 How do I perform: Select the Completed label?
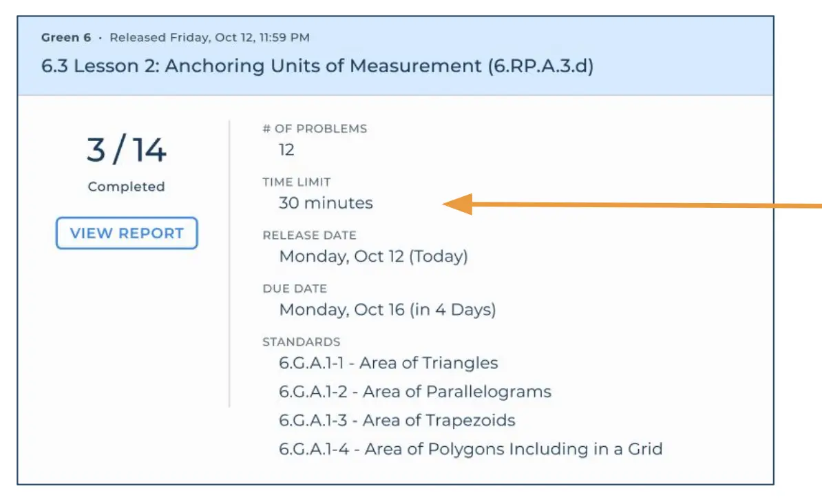pyautogui.click(x=126, y=186)
